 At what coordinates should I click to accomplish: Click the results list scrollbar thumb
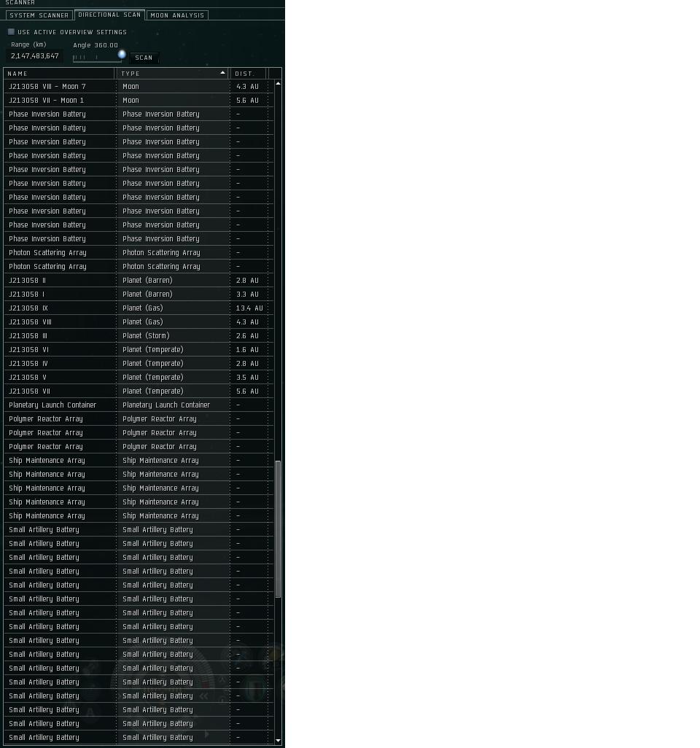pos(279,529)
